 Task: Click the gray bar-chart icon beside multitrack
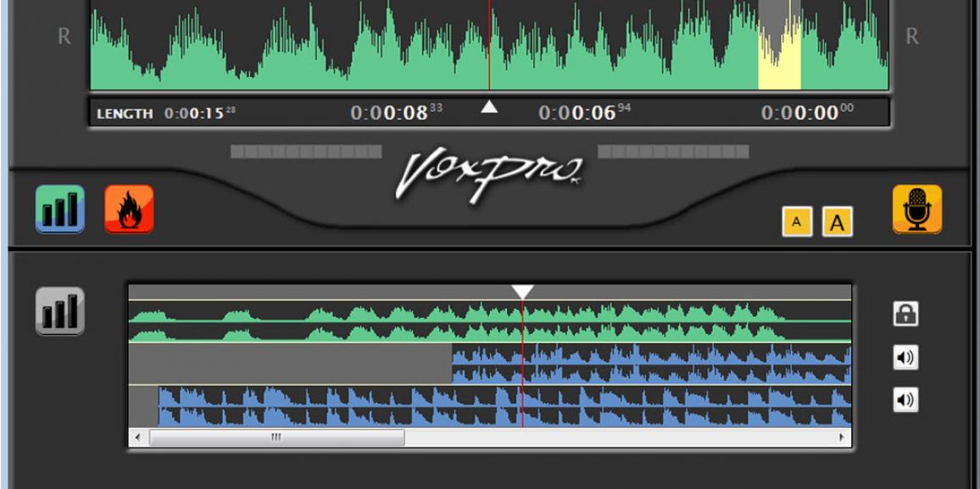[x=60, y=310]
